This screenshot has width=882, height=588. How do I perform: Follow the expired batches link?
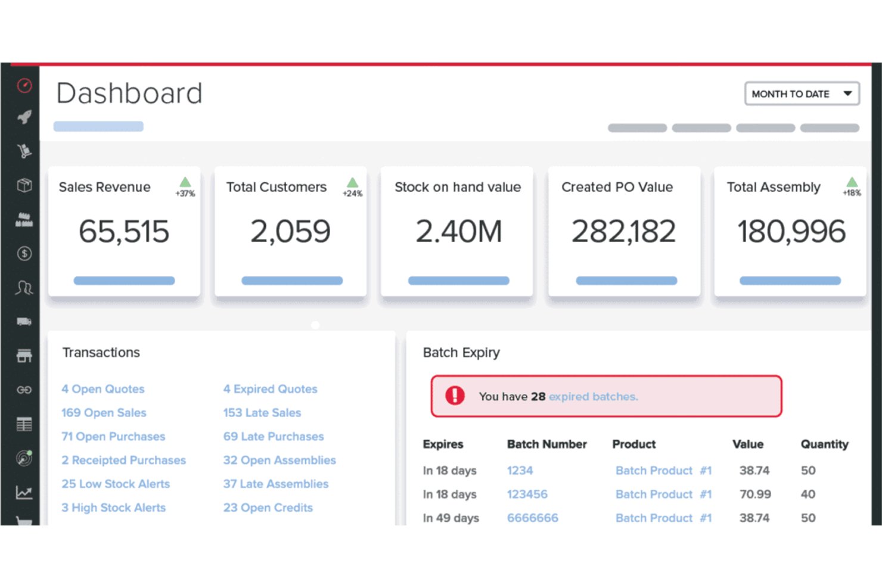tap(594, 397)
